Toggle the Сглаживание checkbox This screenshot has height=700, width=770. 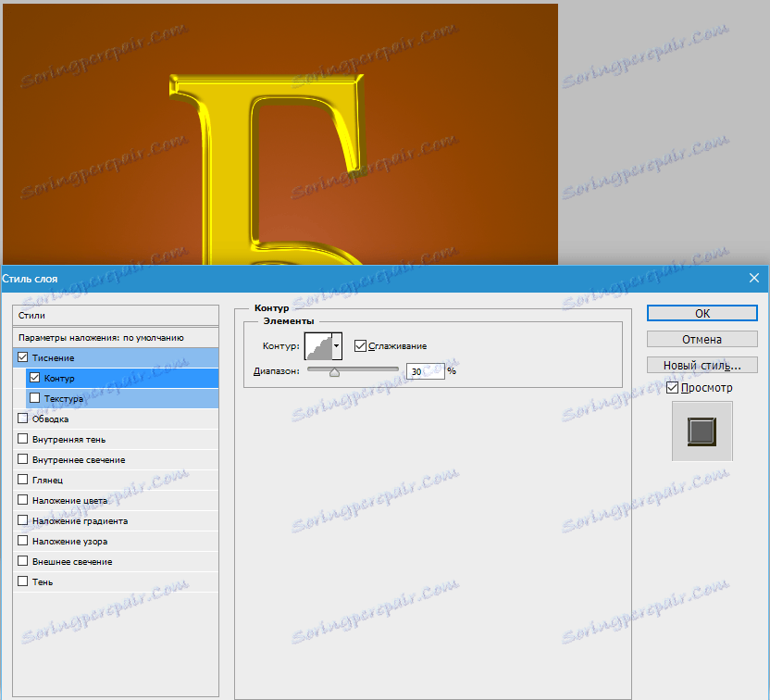click(360, 345)
